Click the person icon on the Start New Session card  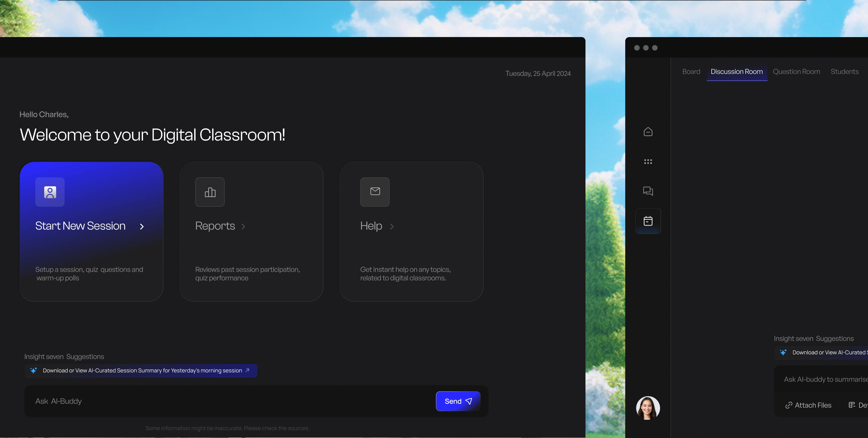pyautogui.click(x=50, y=192)
